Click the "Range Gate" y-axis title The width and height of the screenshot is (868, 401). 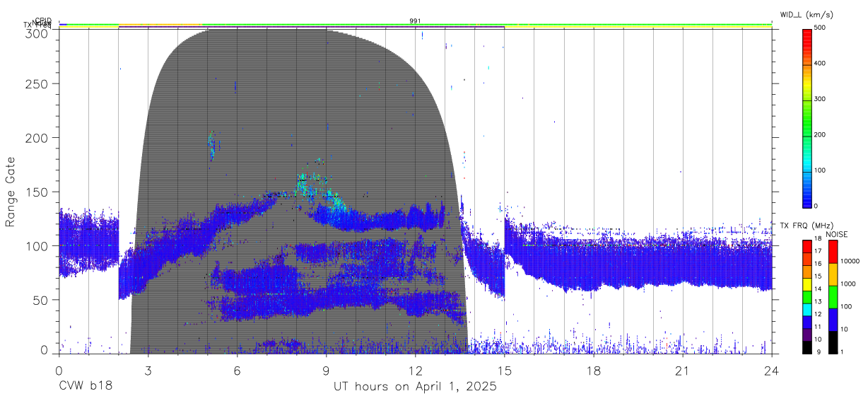pos(11,192)
